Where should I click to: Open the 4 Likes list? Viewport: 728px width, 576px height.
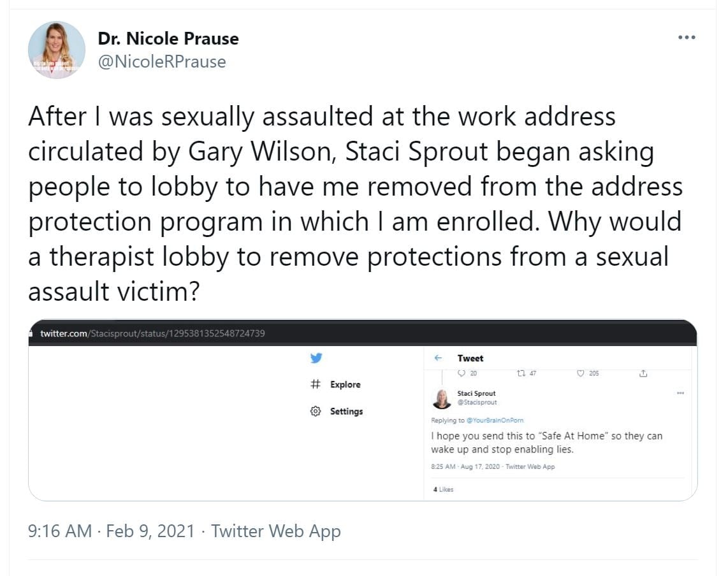(443, 489)
